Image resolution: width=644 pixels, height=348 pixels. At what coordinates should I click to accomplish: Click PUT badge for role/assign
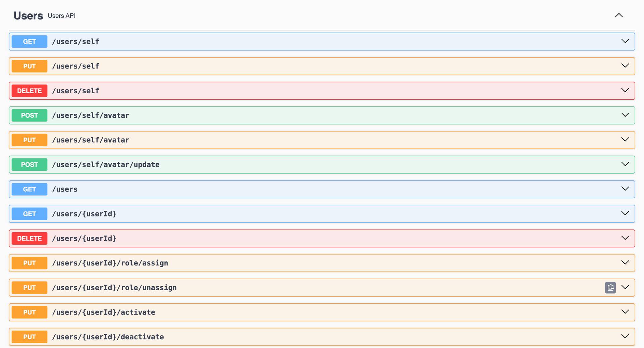(x=30, y=263)
